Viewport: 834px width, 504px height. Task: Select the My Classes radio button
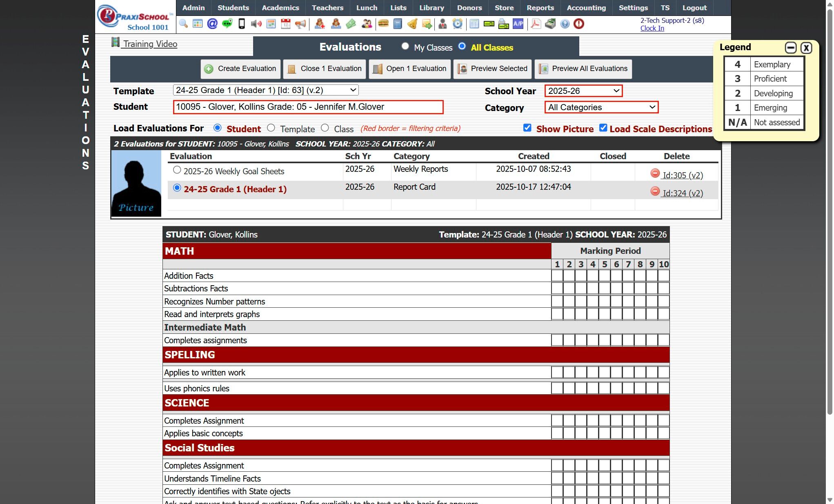click(x=405, y=47)
